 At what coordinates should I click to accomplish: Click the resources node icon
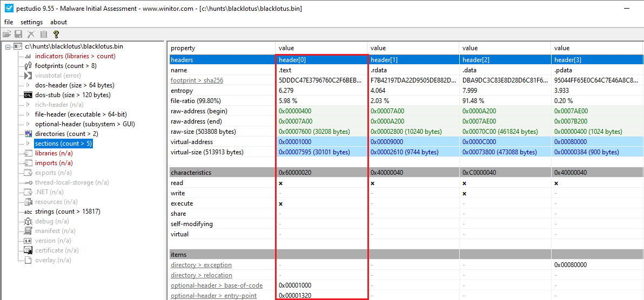(x=28, y=202)
